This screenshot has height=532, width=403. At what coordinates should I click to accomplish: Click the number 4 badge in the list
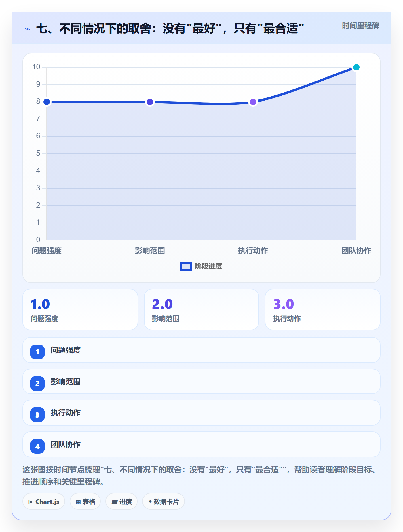tap(37, 446)
